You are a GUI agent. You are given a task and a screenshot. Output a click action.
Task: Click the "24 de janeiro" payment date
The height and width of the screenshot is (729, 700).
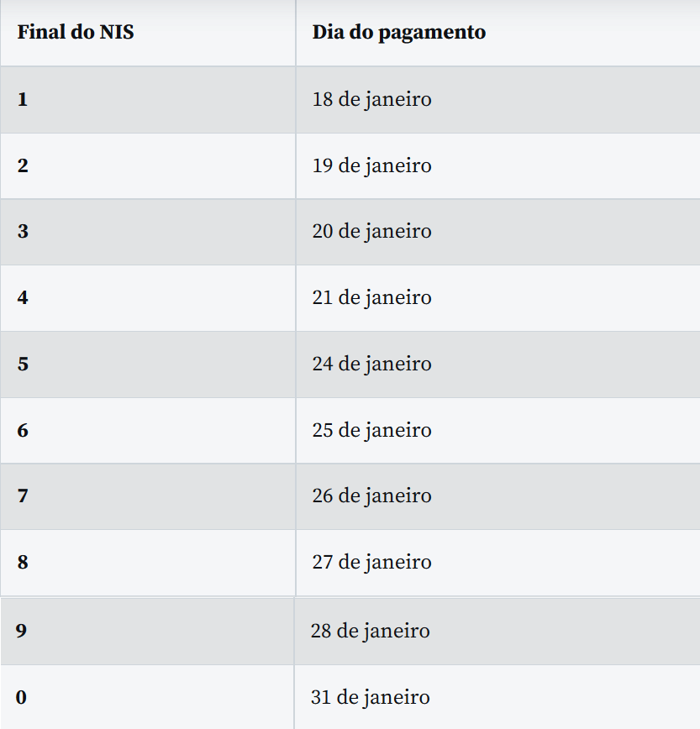click(371, 364)
